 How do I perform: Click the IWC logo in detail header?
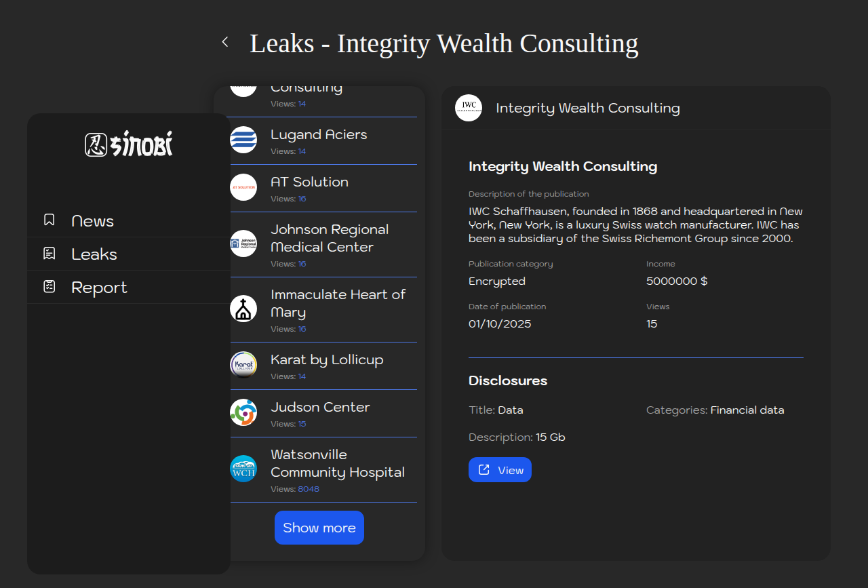(x=469, y=108)
